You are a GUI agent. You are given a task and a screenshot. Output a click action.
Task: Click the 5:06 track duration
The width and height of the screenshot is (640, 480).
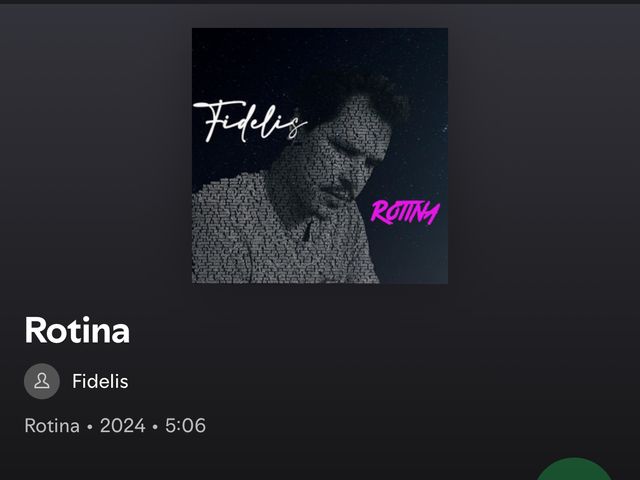click(185, 426)
